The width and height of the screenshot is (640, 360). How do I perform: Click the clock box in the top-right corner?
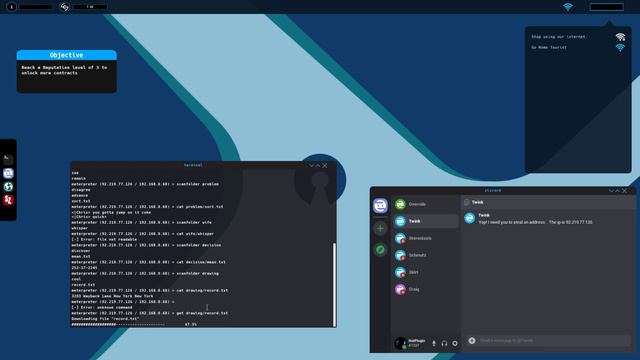click(x=607, y=7)
